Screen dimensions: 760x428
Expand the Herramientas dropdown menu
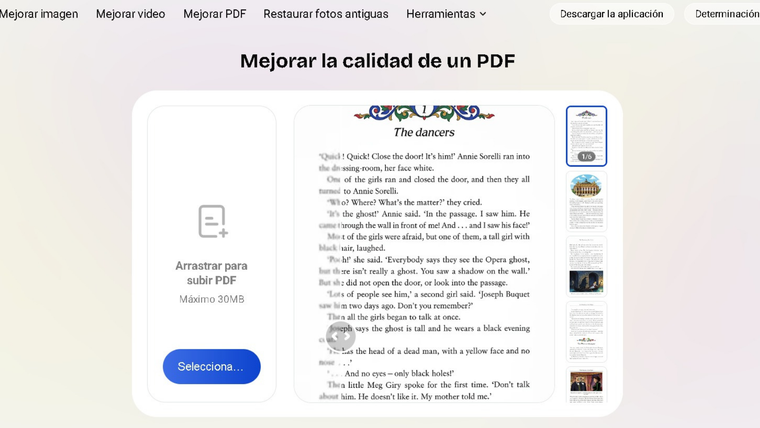441,14
